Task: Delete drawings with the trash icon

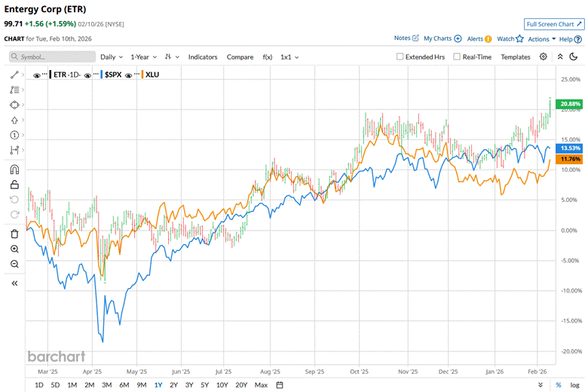Action: (x=14, y=234)
